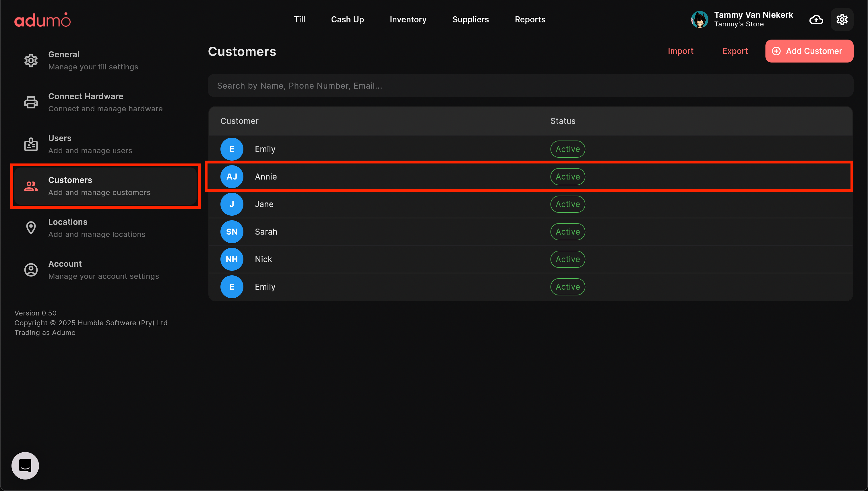Click the Tammy's Store label
The image size is (868, 491).
tap(739, 24)
